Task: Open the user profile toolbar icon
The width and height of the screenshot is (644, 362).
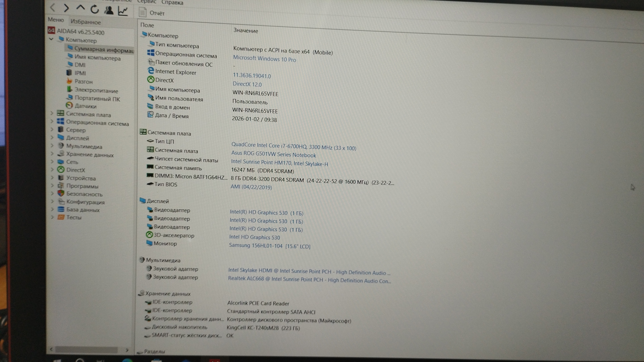Action: (109, 10)
